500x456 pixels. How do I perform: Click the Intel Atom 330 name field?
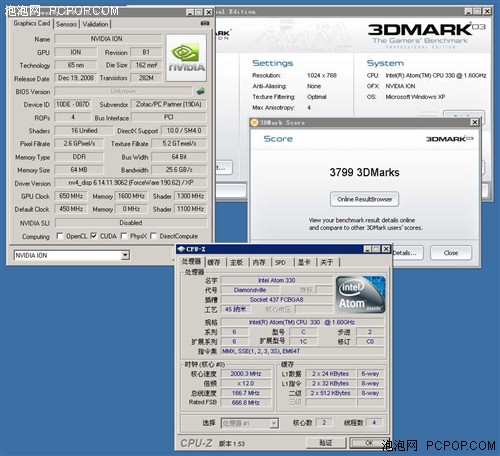tap(277, 280)
